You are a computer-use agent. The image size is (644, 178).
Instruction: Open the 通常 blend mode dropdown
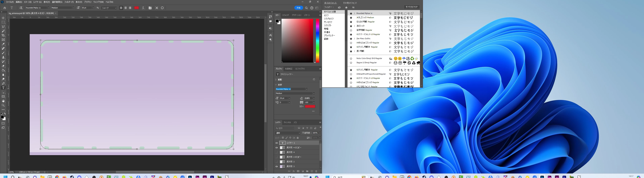[287, 133]
